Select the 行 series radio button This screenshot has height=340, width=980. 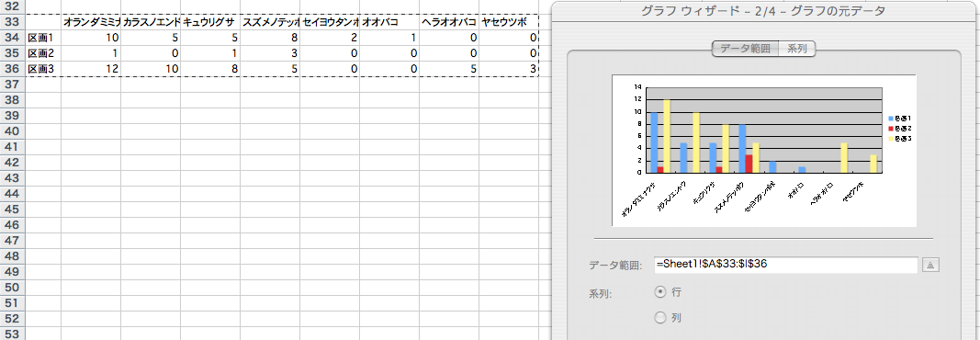(x=660, y=291)
